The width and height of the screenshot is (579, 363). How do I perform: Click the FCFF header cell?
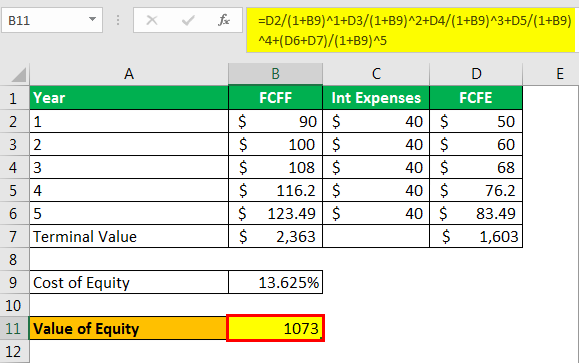(275, 98)
